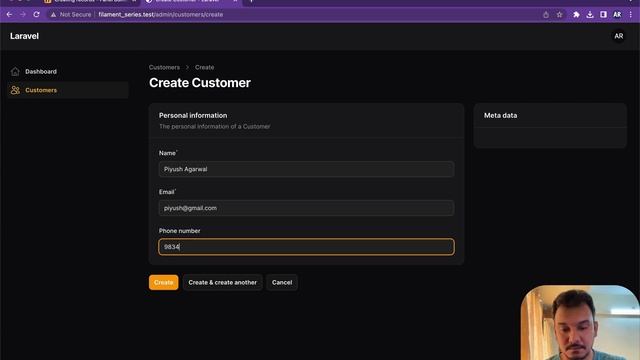640x360 pixels.
Task: Click the Meta data section header
Action: (x=500, y=116)
